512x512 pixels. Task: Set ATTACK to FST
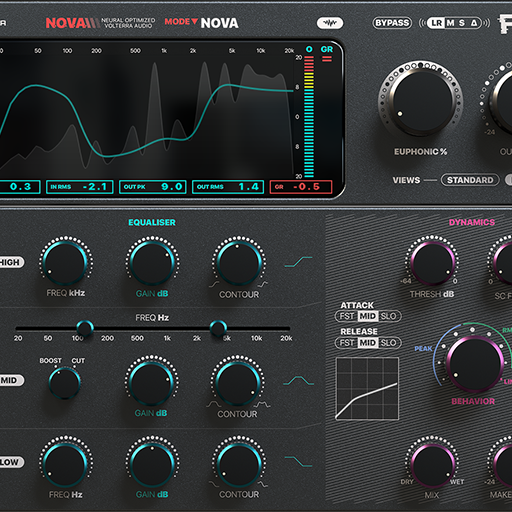click(x=347, y=316)
